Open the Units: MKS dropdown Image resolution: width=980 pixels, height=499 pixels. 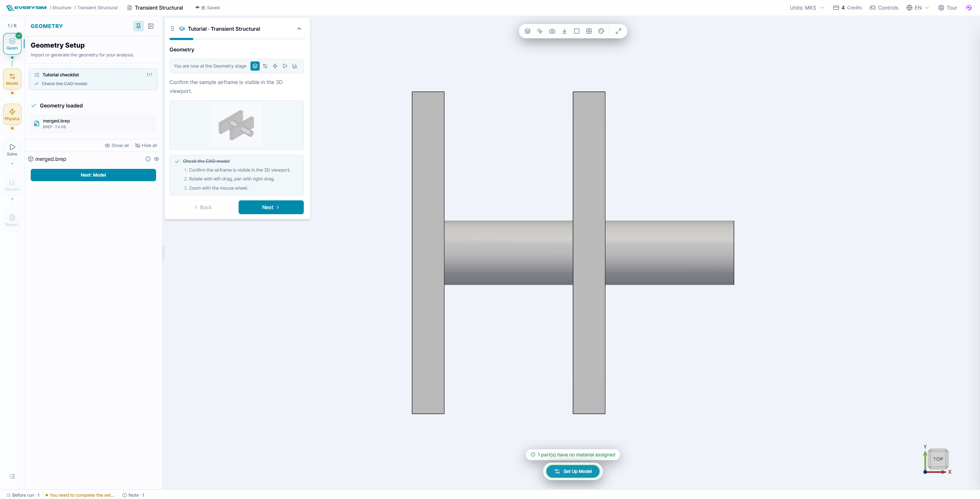click(807, 8)
